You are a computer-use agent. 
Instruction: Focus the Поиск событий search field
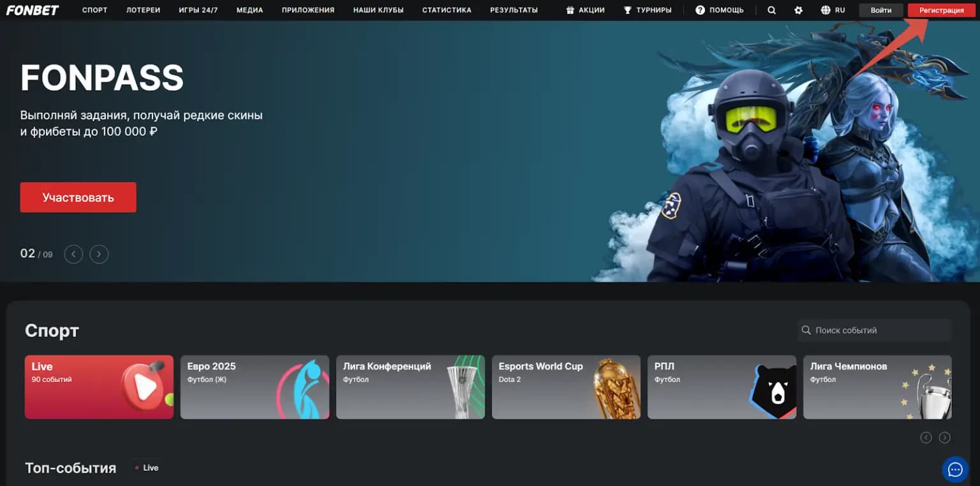874,330
